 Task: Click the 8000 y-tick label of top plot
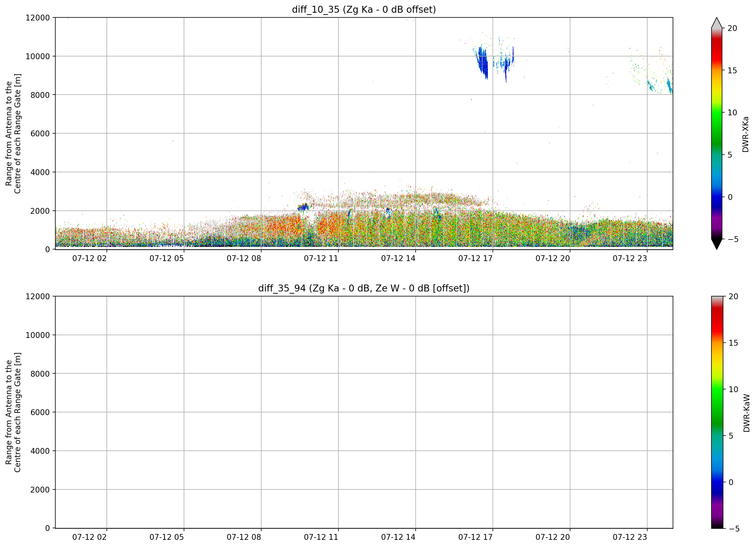40,95
